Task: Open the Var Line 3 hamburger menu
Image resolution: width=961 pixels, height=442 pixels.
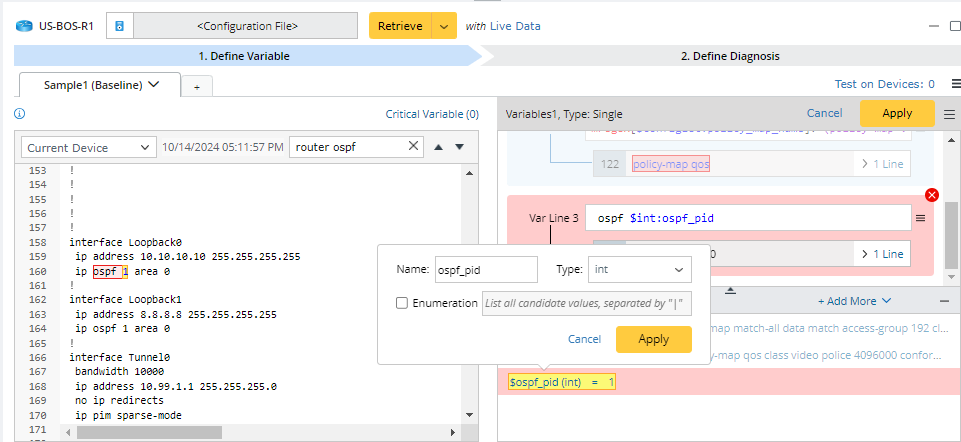Action: pos(921,217)
